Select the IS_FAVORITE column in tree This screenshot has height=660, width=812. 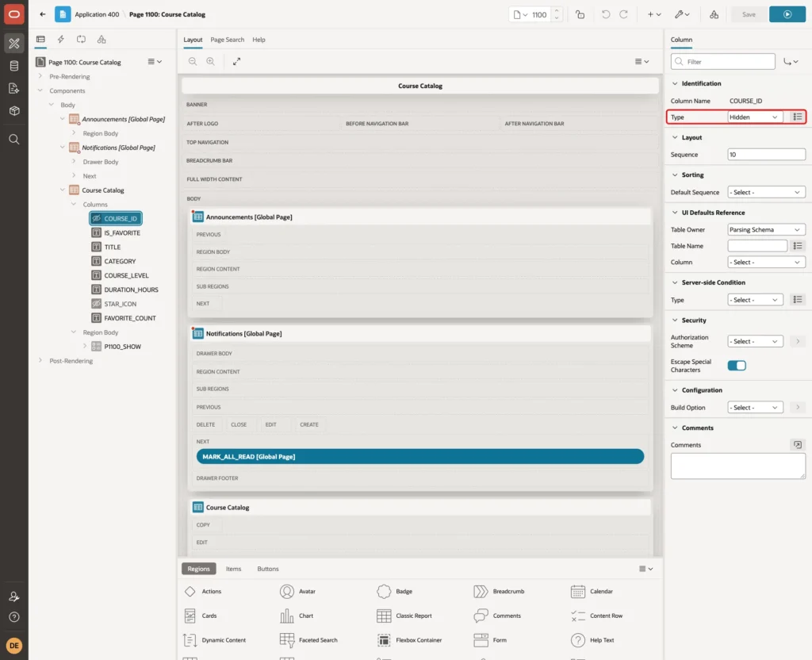(116, 232)
